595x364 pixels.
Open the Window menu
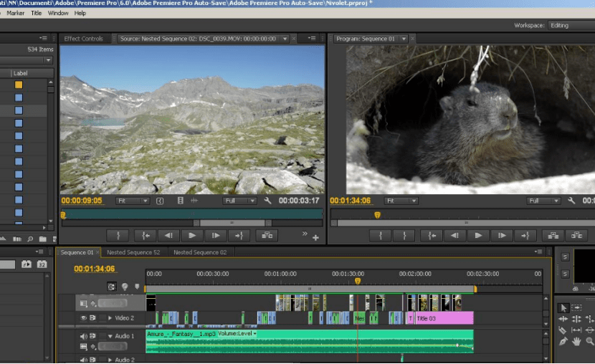58,13
